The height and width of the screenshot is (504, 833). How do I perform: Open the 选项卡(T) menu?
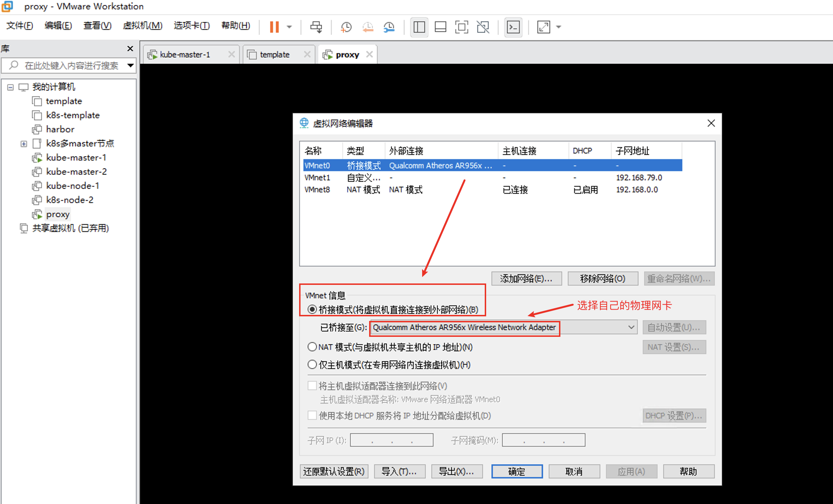(x=192, y=25)
